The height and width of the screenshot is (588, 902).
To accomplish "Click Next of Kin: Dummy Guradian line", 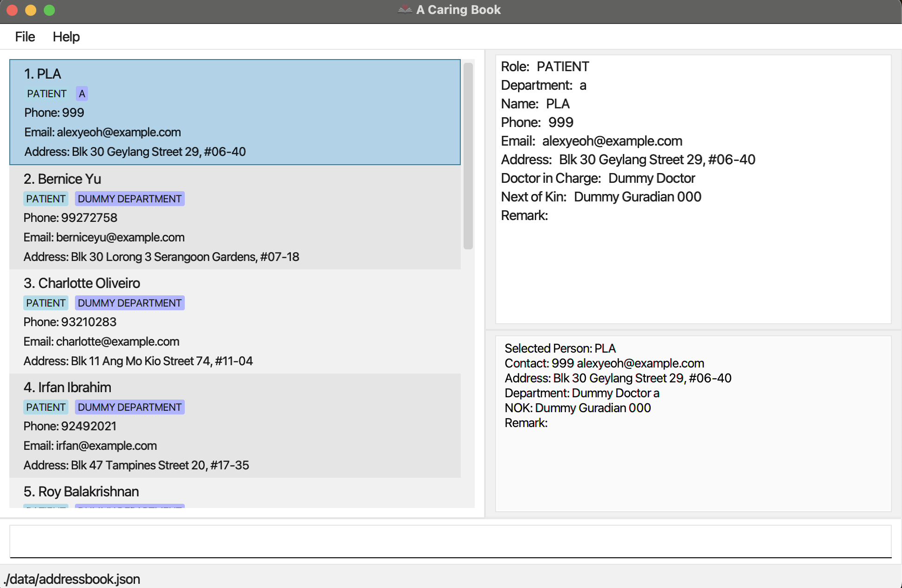I will tap(601, 197).
